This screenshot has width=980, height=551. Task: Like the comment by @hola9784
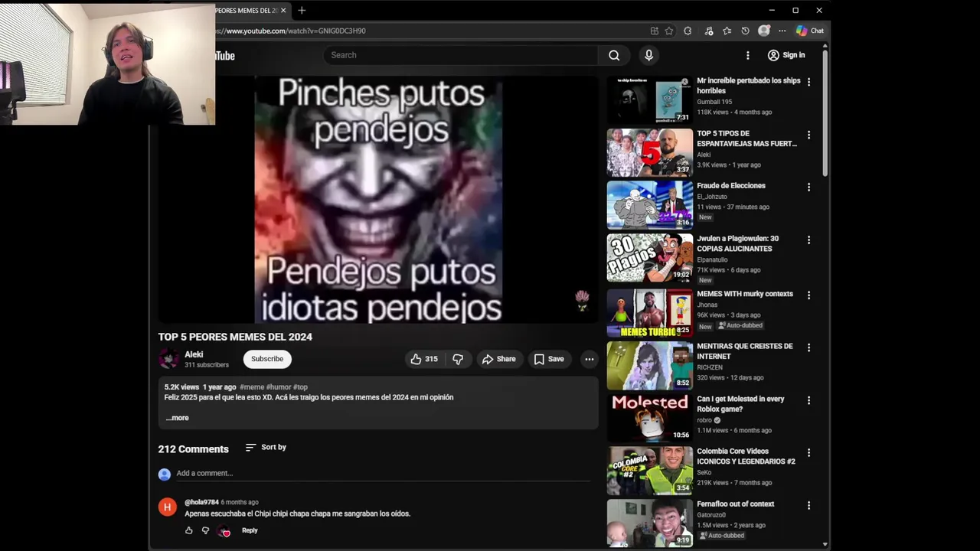pos(189,530)
